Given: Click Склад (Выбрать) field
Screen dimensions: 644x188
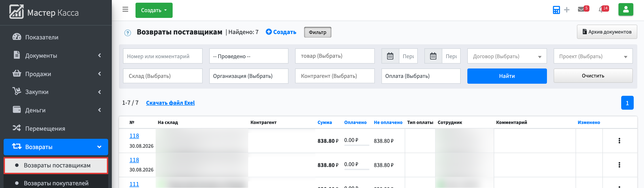Looking at the screenshot, I should 163,76.
